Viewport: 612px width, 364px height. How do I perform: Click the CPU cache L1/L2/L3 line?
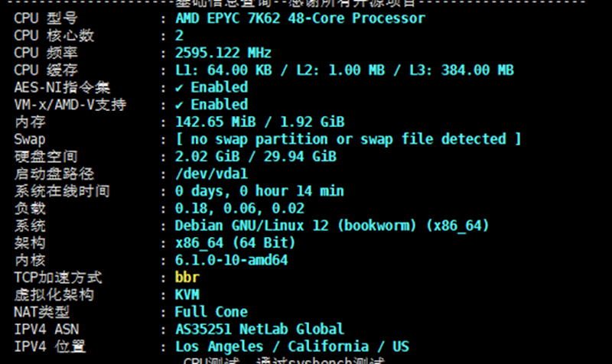point(344,70)
